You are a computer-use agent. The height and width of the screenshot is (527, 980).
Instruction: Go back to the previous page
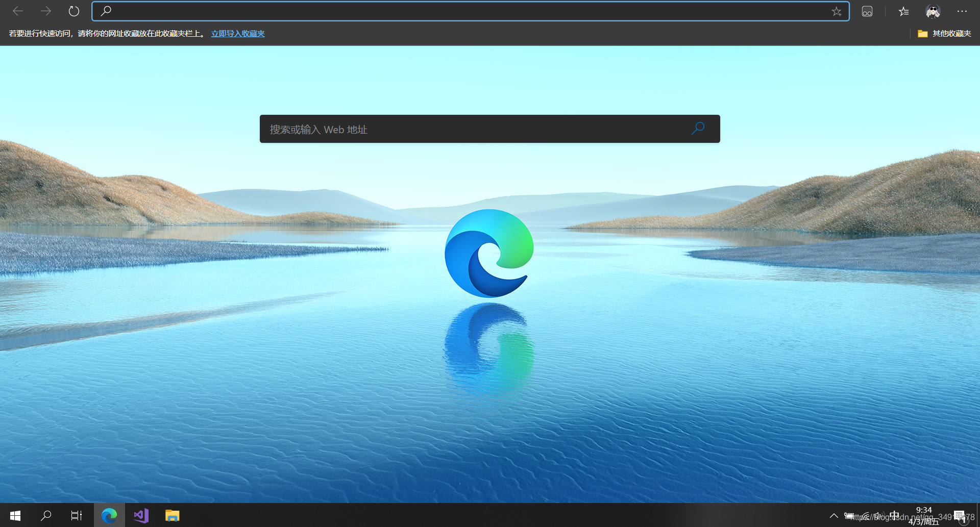pyautogui.click(x=18, y=11)
